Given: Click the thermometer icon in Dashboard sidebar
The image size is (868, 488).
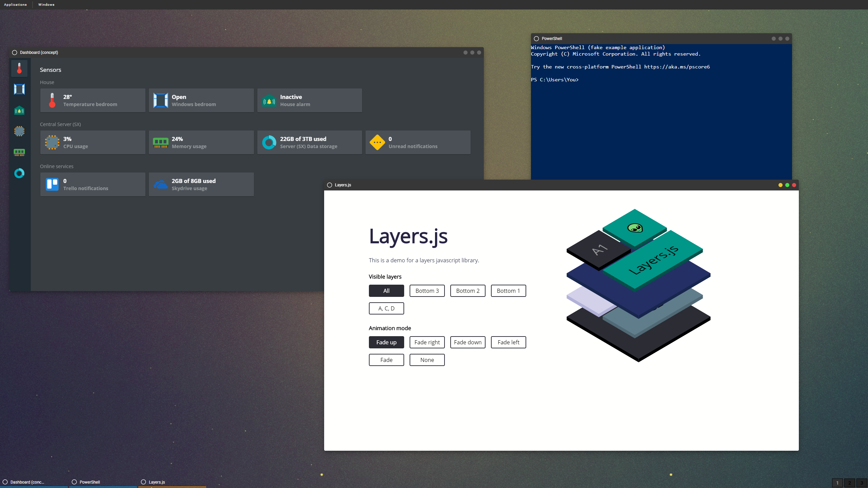Looking at the screenshot, I should [x=19, y=68].
